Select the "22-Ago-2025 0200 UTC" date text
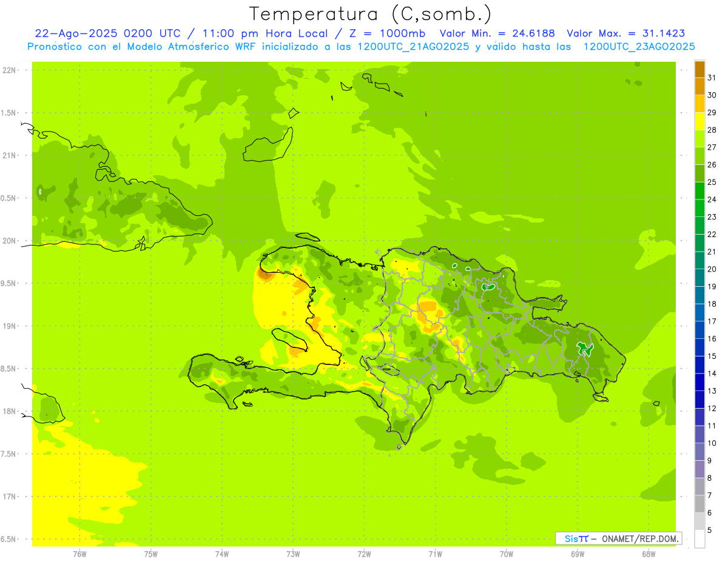Image resolution: width=728 pixels, height=562 pixels. click(x=107, y=34)
